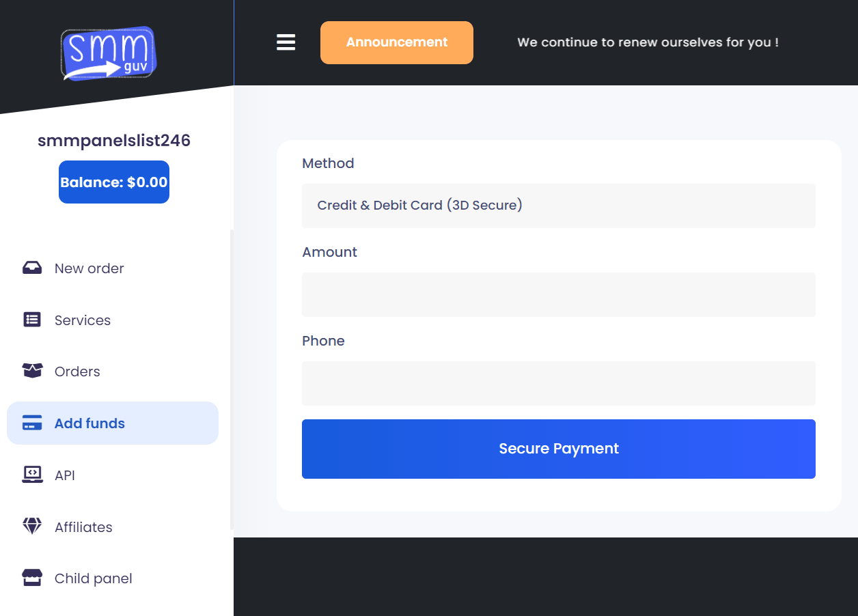Click the Orders open box icon
Viewport: 858px width, 616px height.
click(x=32, y=371)
